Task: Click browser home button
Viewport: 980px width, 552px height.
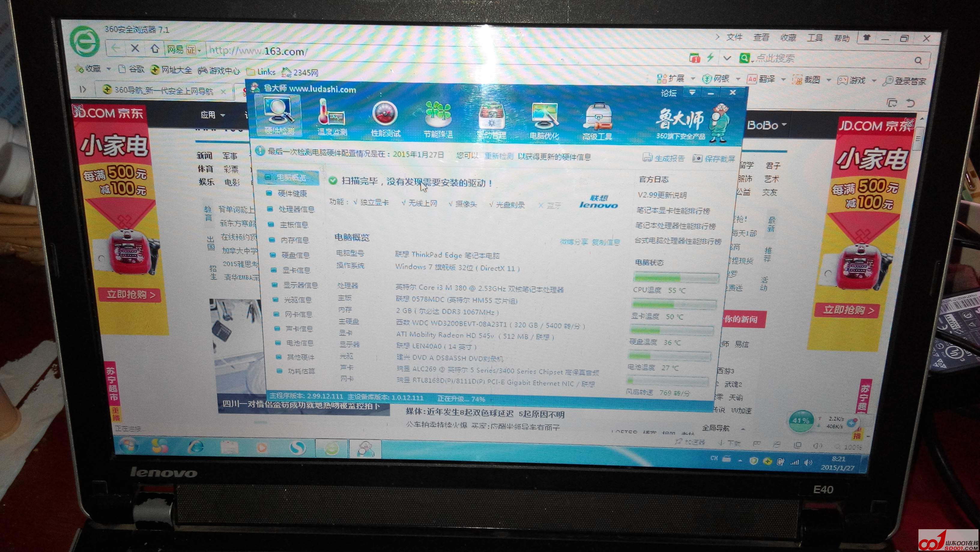Action: 154,49
